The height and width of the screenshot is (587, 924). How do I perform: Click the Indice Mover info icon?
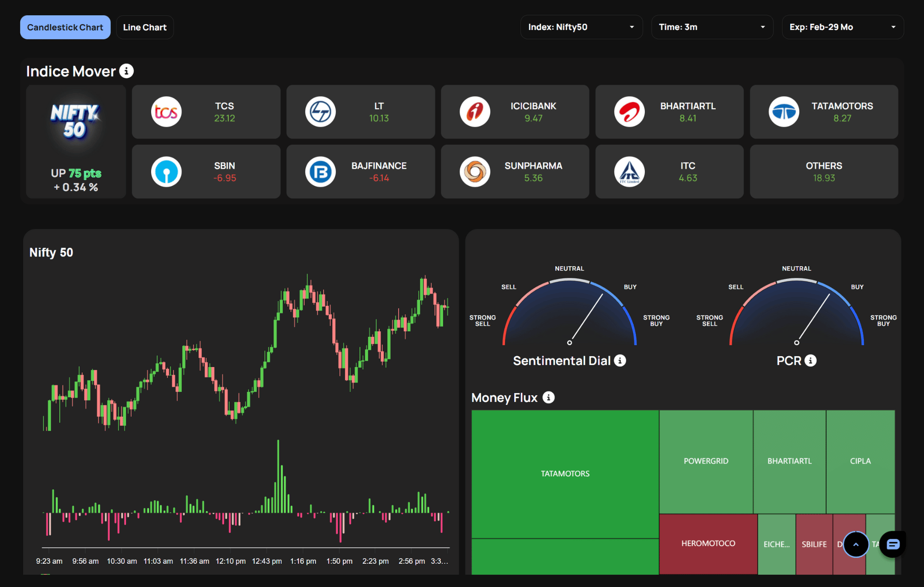pos(126,71)
